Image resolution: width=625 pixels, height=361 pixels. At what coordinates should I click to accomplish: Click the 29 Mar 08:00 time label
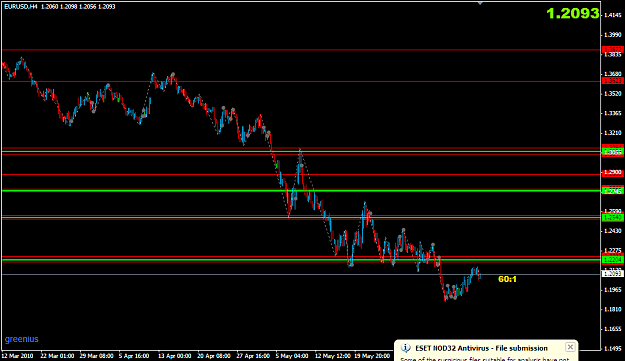(x=96, y=356)
